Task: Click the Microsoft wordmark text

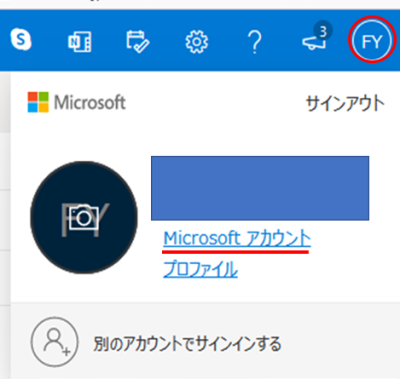Action: [90, 103]
